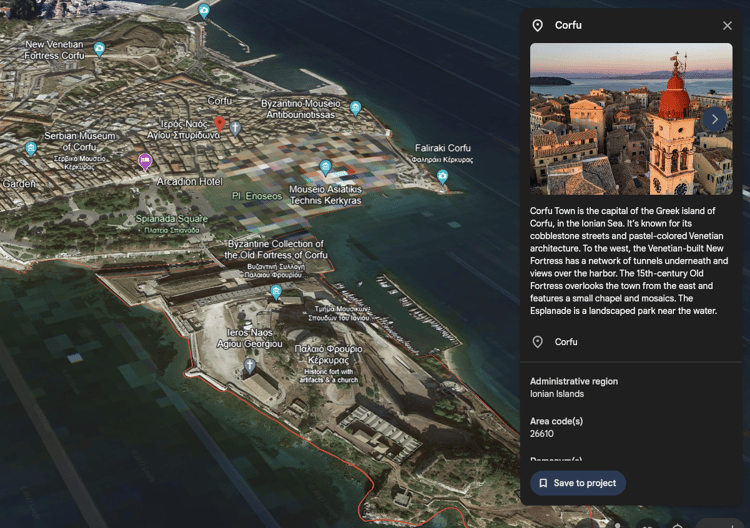The height and width of the screenshot is (528, 750).
Task: Click the Corfu city label on map
Action: click(220, 101)
